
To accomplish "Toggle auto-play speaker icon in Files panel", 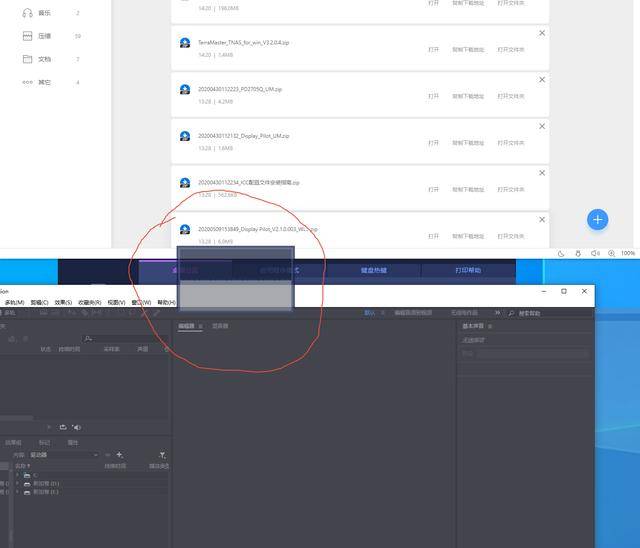I will tap(77, 427).
